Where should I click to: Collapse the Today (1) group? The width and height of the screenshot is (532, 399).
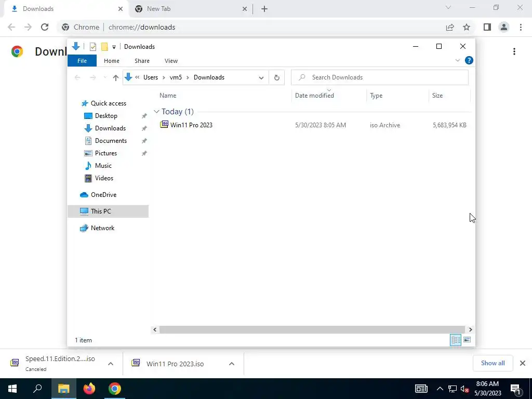[156, 112]
